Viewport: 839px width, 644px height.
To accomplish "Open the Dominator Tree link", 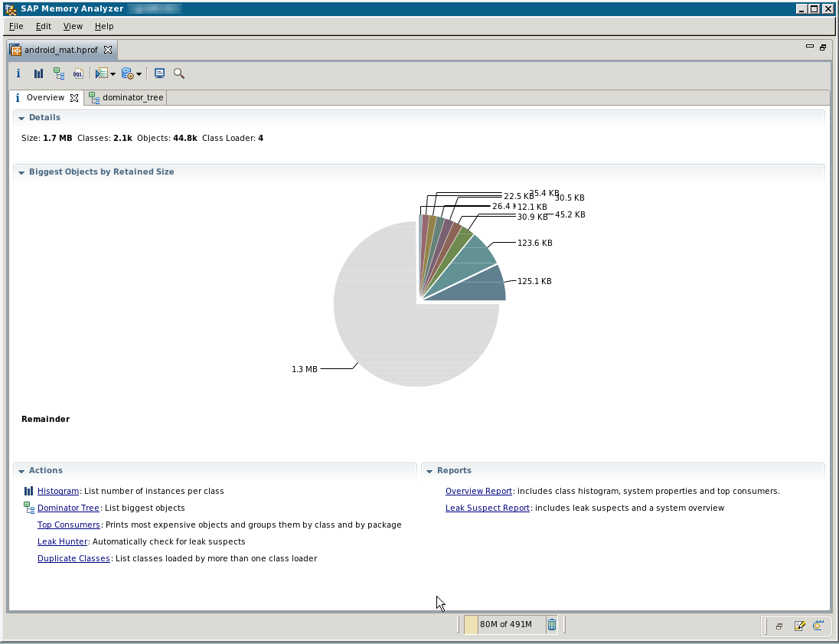I will (68, 508).
